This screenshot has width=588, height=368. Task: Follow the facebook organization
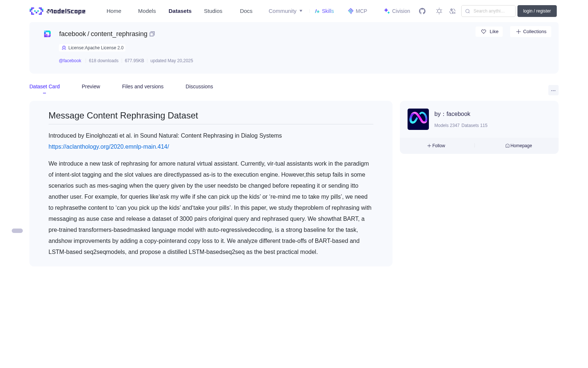[x=436, y=146]
